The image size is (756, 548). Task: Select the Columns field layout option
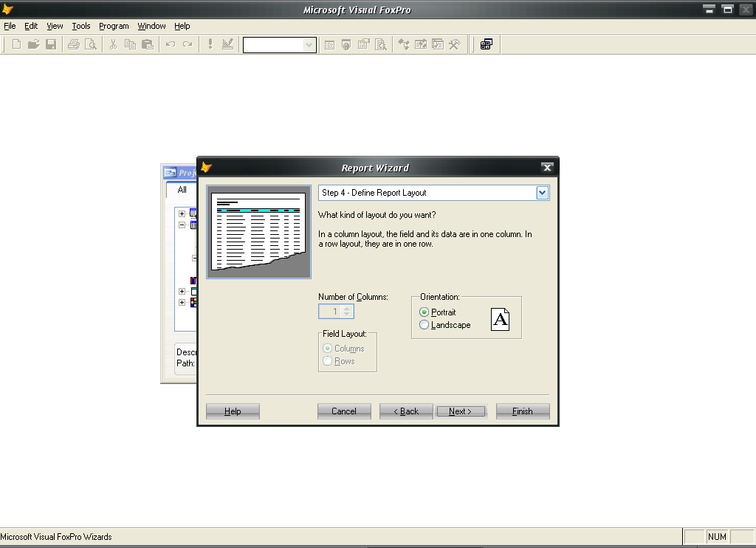(x=327, y=349)
